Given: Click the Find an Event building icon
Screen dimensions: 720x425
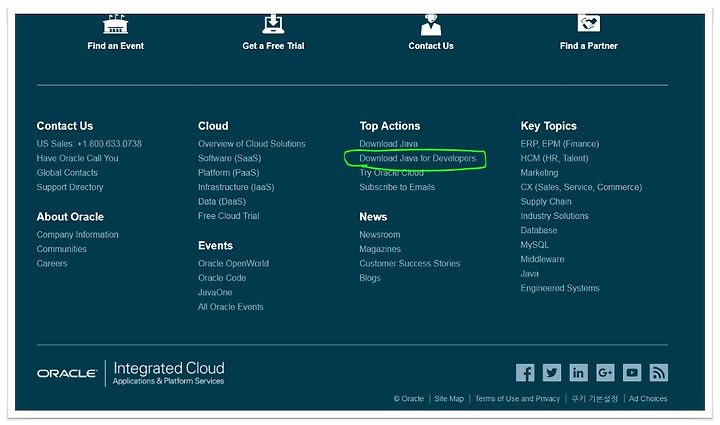Looking at the screenshot, I should [115, 24].
